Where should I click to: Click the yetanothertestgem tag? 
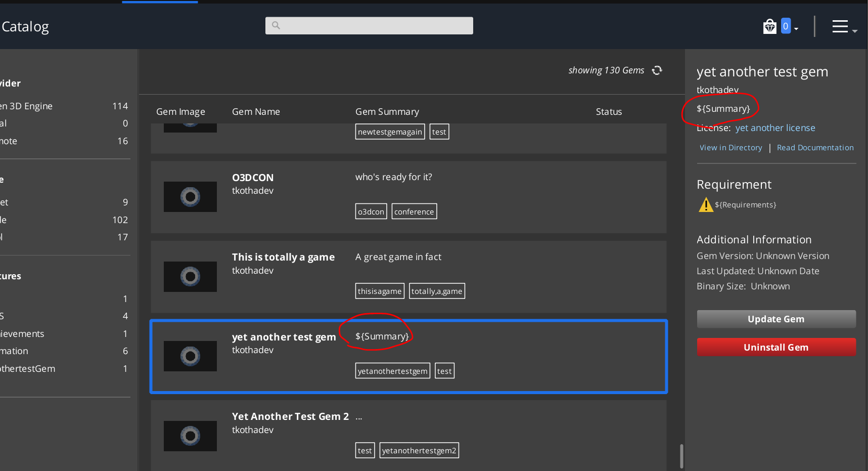pyautogui.click(x=392, y=370)
